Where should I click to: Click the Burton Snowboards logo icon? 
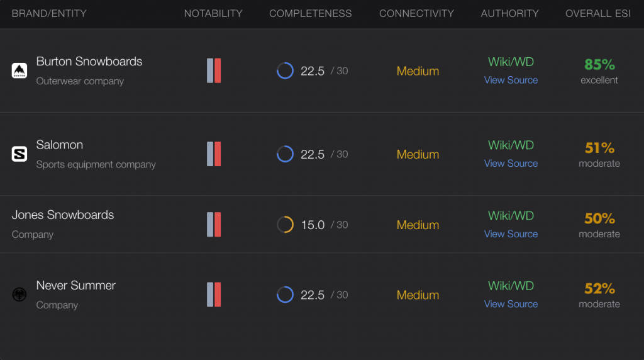coord(19,70)
